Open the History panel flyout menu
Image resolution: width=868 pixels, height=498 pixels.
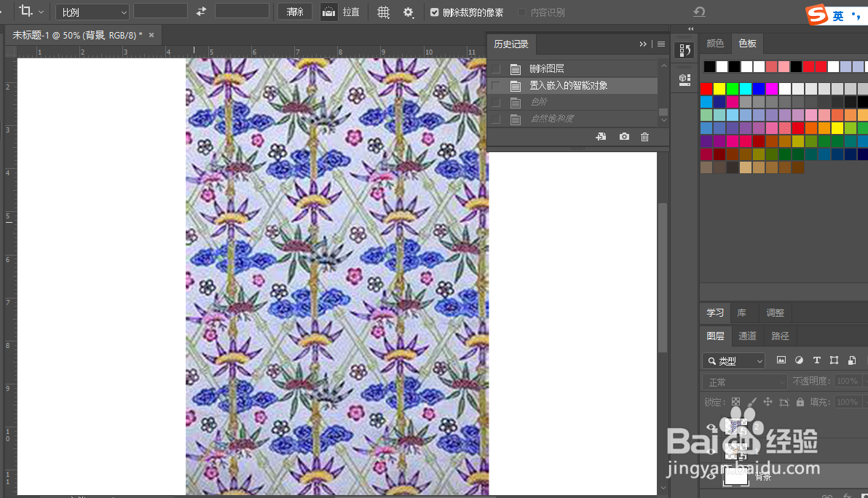click(x=661, y=44)
